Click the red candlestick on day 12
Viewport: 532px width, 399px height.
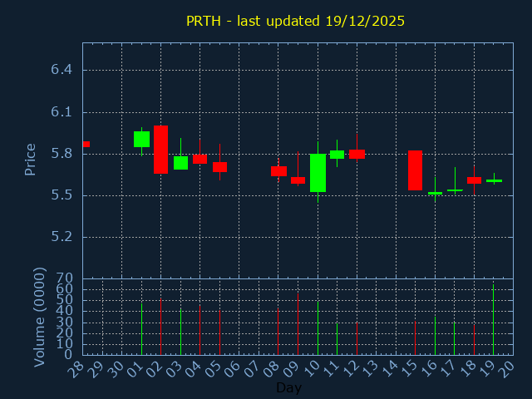pos(357,154)
